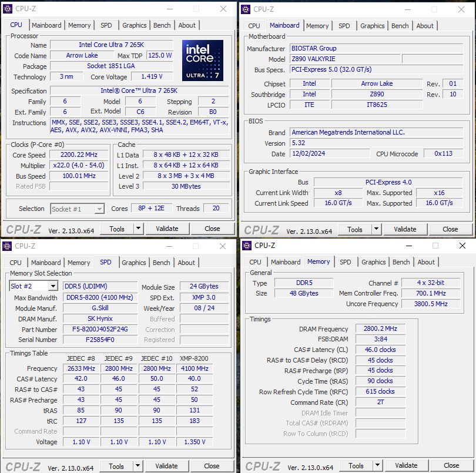Expand Tools arrow in the SPD window
476x473 pixels.
[138, 466]
